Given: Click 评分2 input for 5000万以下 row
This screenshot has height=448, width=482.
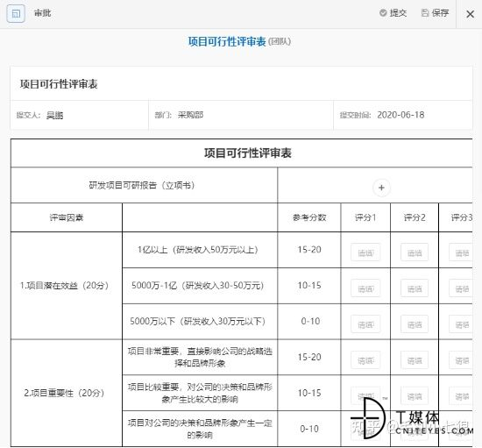Looking at the screenshot, I should point(415,324).
